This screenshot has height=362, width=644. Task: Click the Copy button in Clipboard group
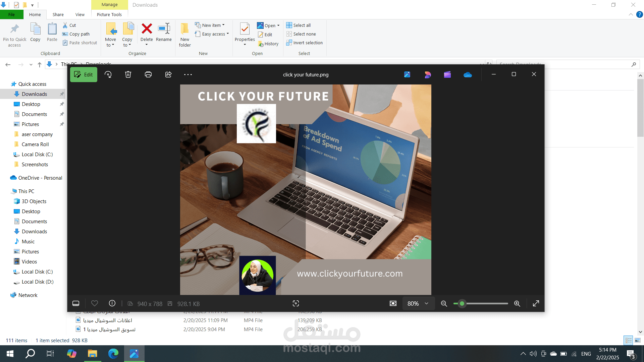pos(35,33)
